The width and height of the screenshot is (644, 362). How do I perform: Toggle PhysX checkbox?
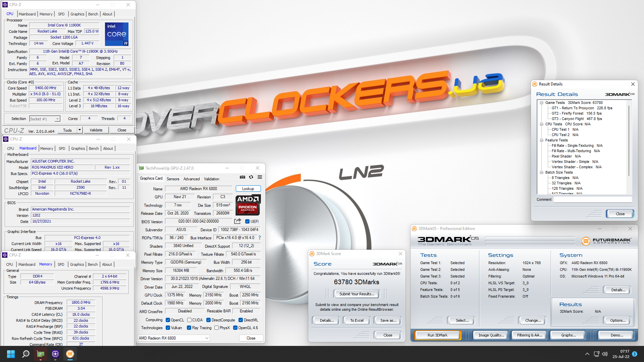click(x=216, y=328)
